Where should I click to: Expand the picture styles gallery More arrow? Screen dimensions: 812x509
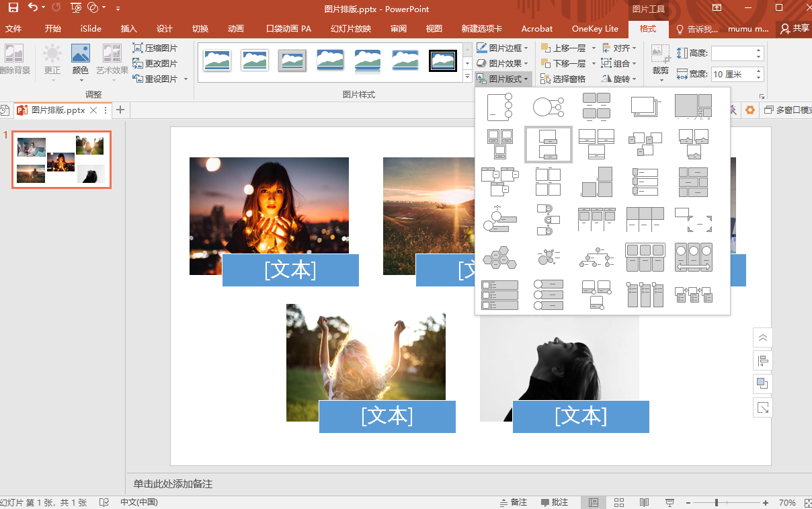point(467,77)
